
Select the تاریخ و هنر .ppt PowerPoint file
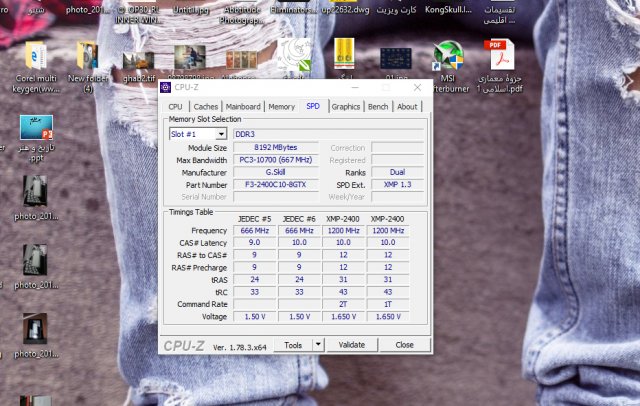pos(36,127)
